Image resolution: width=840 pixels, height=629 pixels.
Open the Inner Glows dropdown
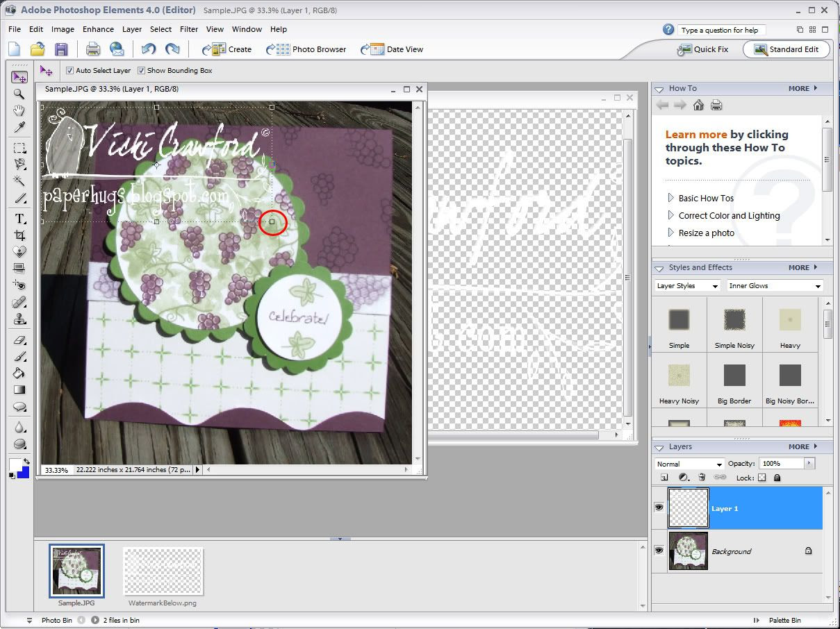click(x=775, y=286)
